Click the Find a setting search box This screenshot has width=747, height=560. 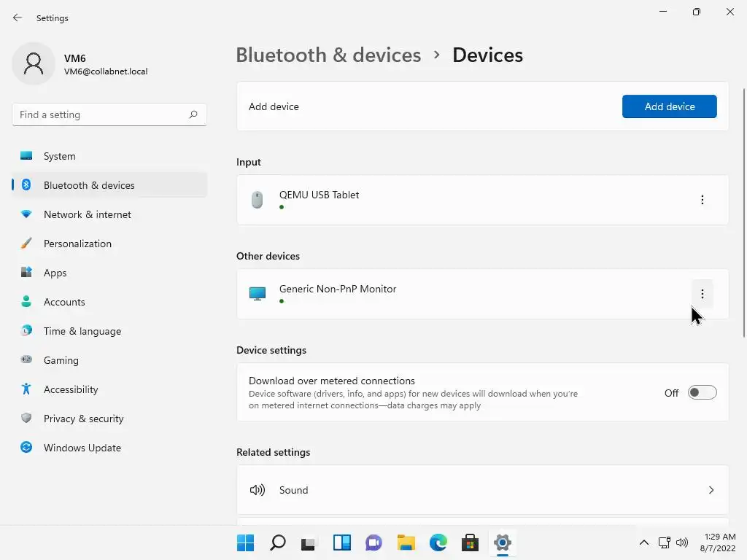(x=102, y=114)
